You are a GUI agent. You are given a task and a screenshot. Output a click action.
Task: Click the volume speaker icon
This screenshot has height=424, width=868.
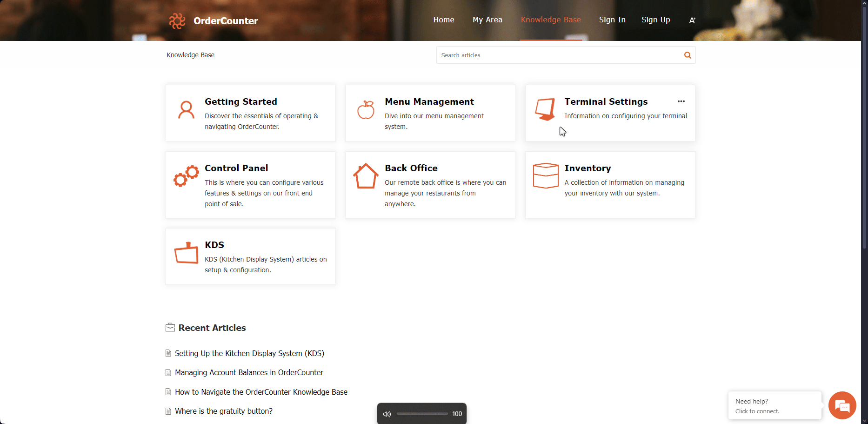click(387, 414)
